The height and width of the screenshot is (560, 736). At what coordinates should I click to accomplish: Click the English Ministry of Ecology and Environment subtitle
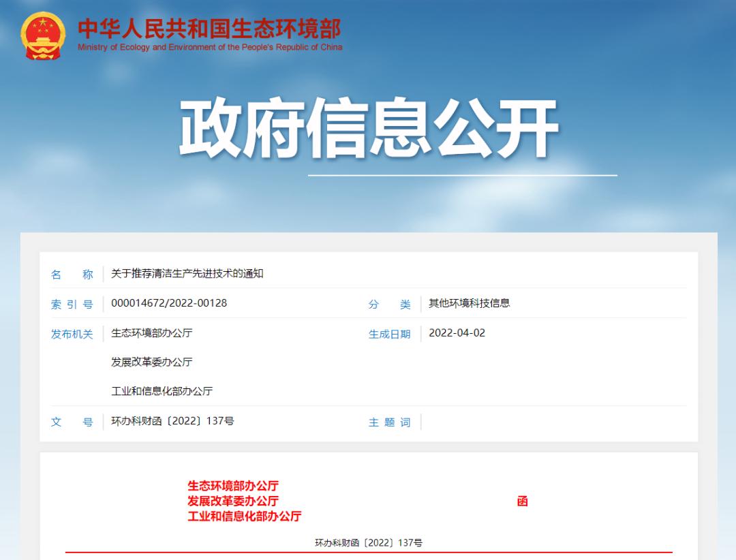click(210, 48)
